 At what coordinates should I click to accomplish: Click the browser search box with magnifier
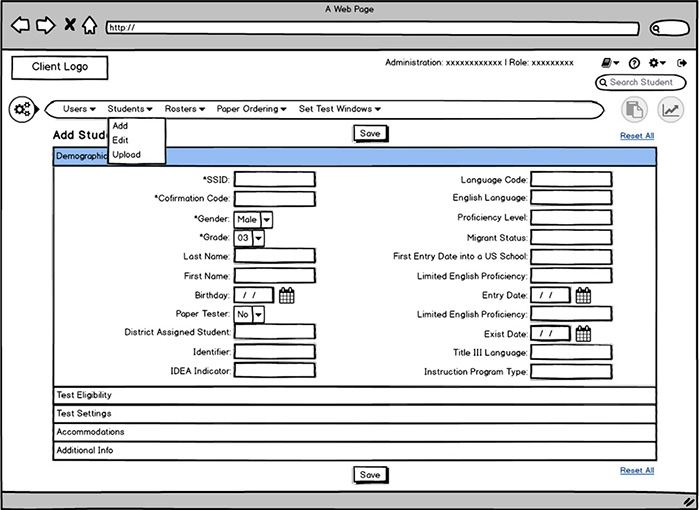pos(669,29)
